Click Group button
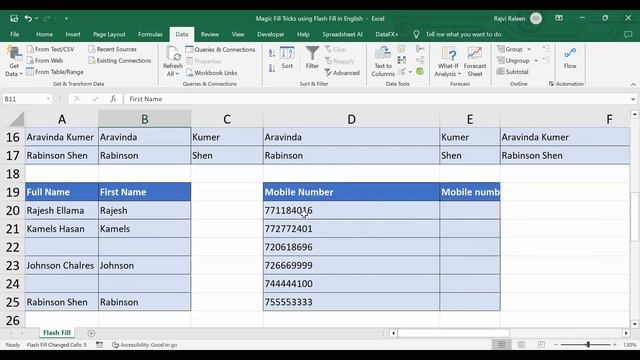Image resolution: width=640 pixels, height=360 pixels. point(510,49)
